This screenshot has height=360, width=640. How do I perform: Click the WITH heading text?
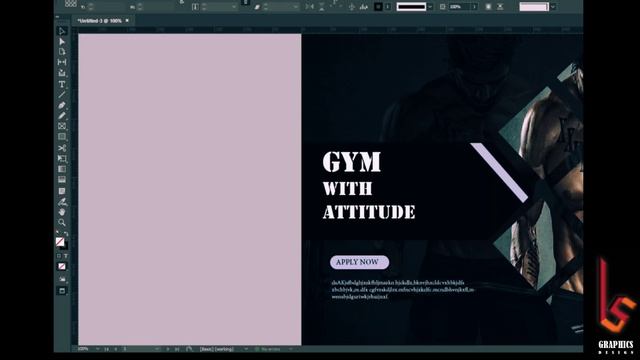click(x=347, y=189)
